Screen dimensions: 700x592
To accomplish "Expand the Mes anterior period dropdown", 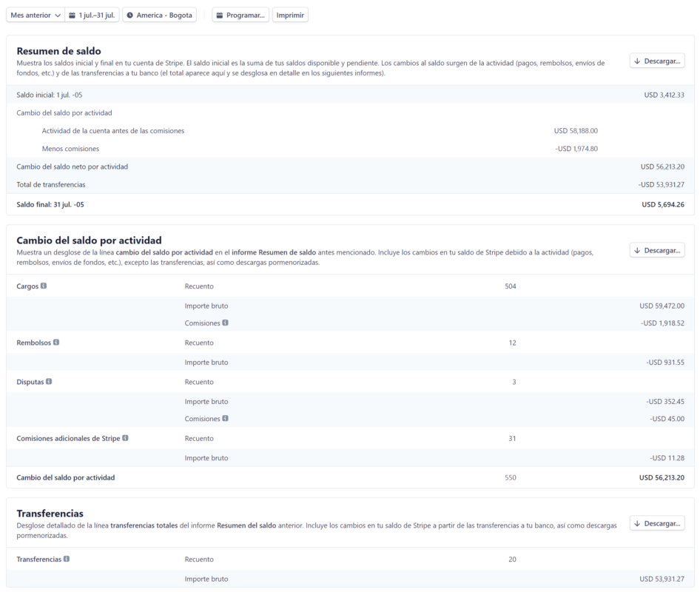I will pos(34,15).
